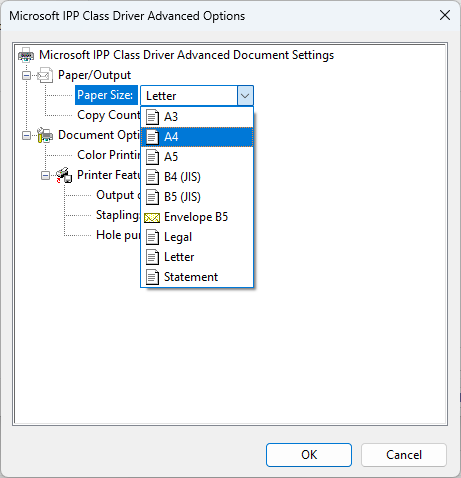Viewport: 461px width, 478px height.
Task: Click the Letter page icon in list
Action: [152, 257]
